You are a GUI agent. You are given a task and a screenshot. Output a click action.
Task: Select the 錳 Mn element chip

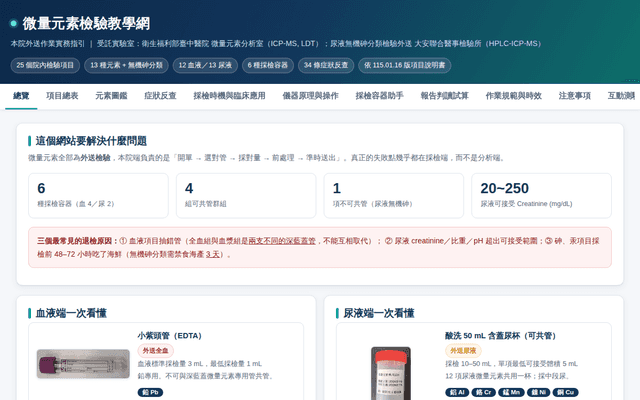pyautogui.click(x=511, y=393)
